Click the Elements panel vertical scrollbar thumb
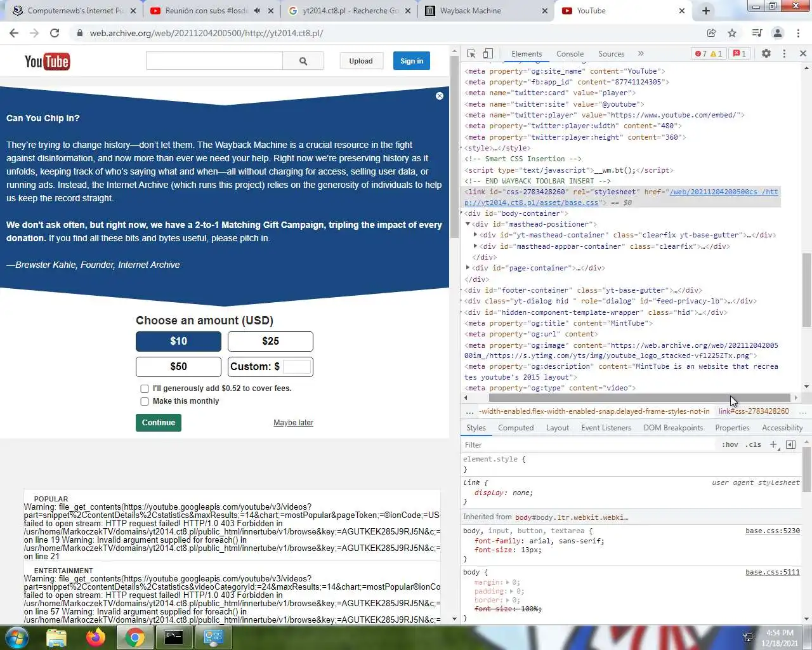Viewport: 812px width, 650px height. 807,291
